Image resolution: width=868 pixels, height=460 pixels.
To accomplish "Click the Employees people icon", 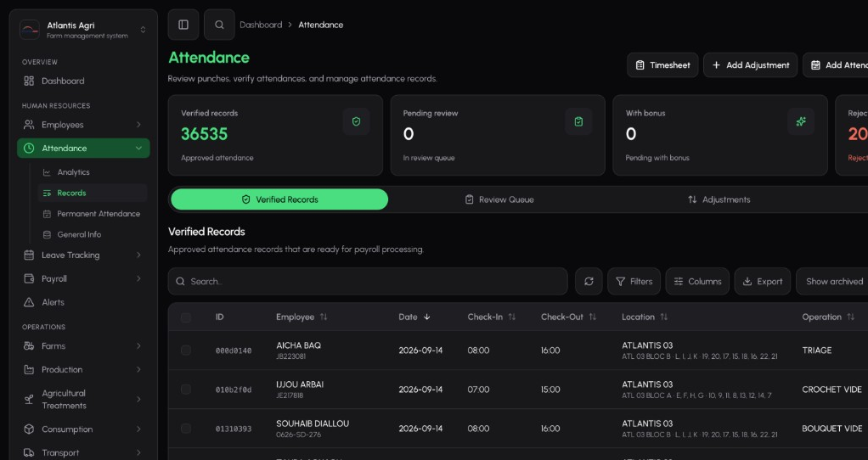I will (29, 125).
